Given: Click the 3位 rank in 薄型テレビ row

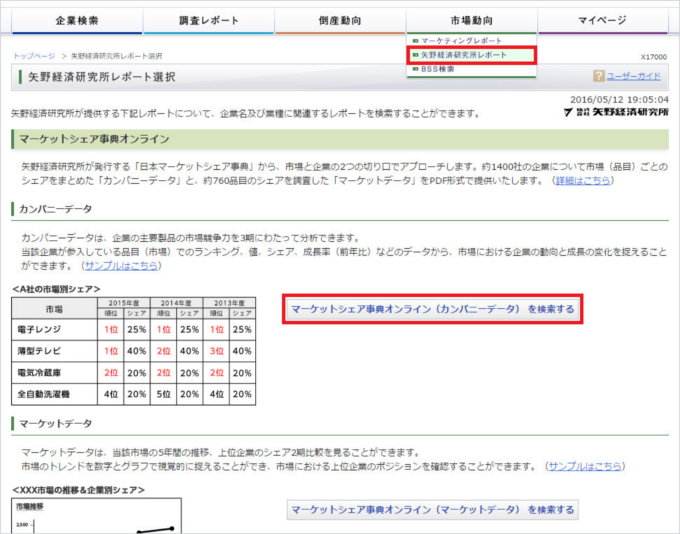Looking at the screenshot, I should coord(216,351).
